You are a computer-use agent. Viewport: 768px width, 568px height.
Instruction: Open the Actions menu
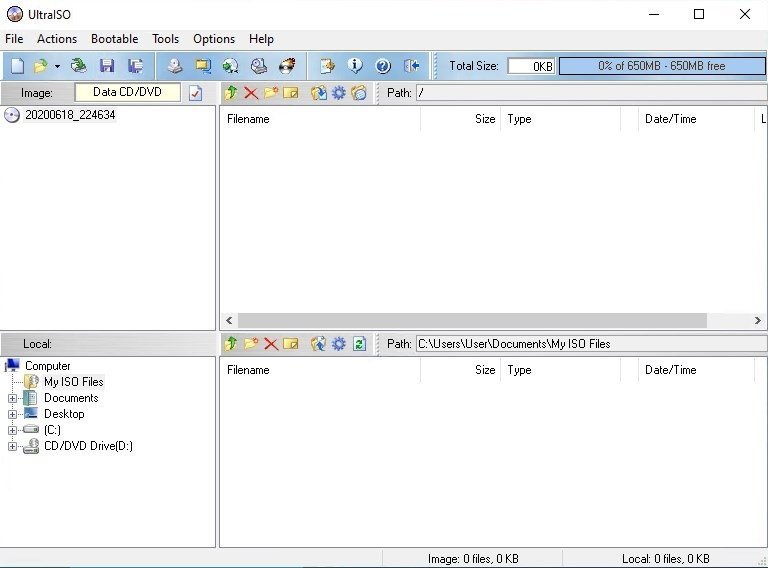click(x=57, y=39)
